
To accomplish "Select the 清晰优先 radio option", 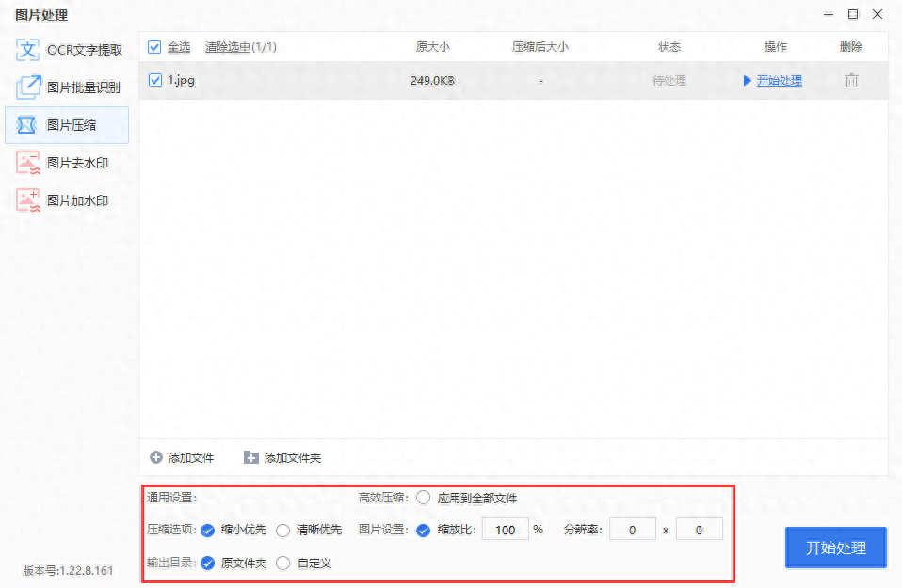I will coord(282,530).
